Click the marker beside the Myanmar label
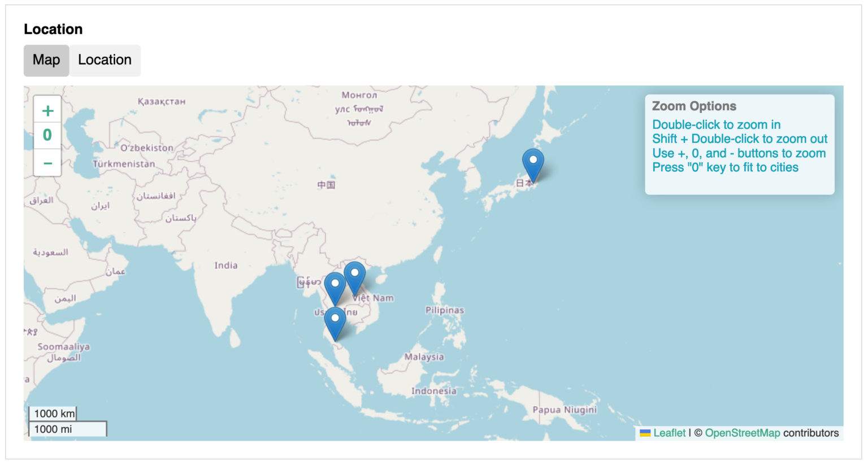 (x=335, y=287)
